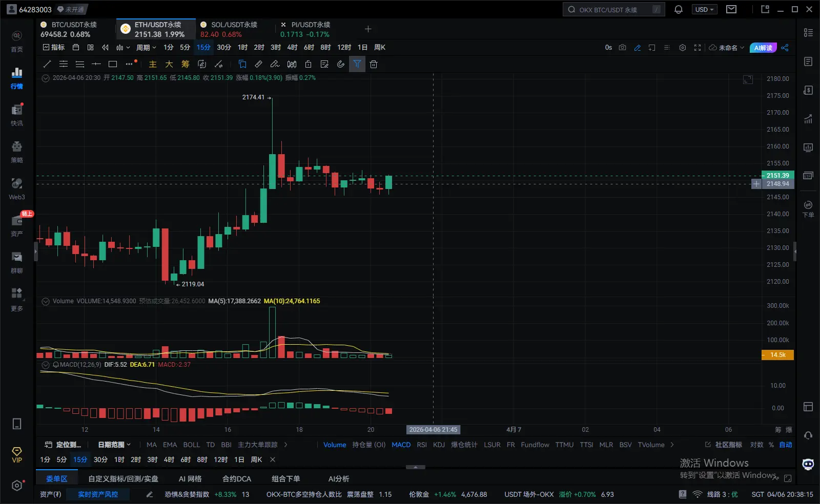Open the notification bell
The image size is (820, 504).
point(679,9)
